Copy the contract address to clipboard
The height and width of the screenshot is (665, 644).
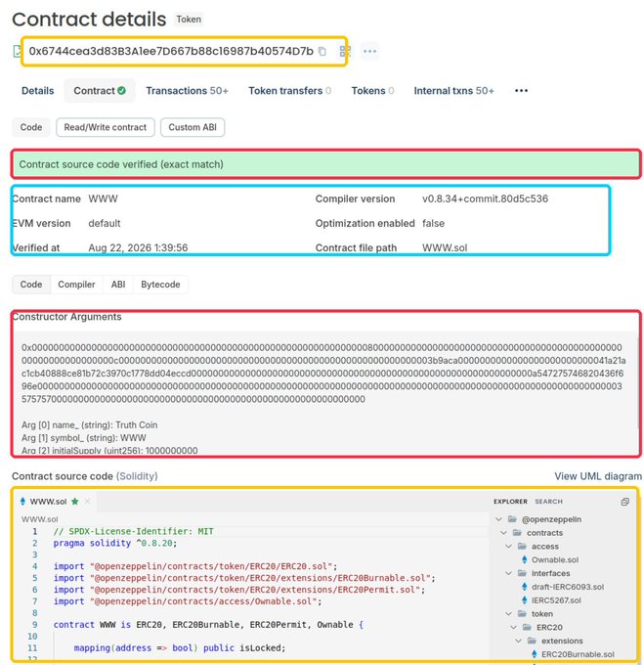pyautogui.click(x=322, y=51)
